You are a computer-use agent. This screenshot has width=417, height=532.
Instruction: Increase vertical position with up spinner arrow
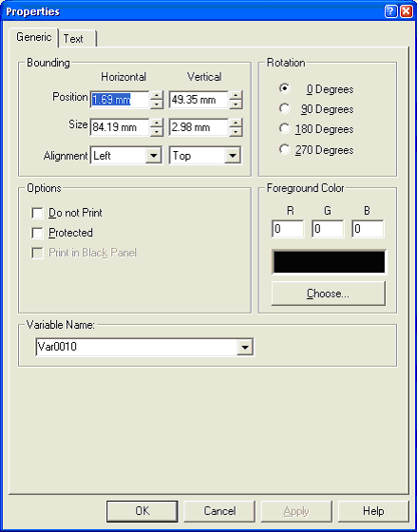236,96
